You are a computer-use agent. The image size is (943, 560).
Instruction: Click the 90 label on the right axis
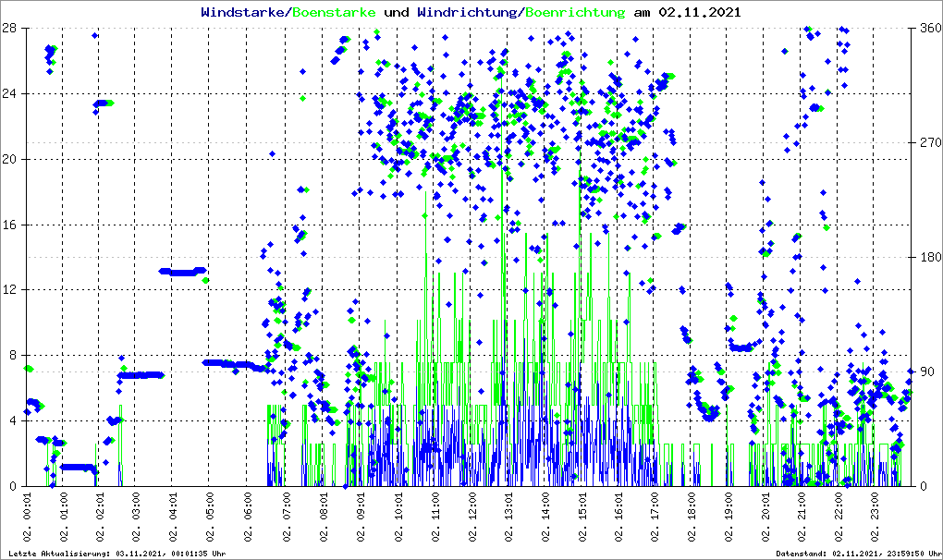click(926, 371)
